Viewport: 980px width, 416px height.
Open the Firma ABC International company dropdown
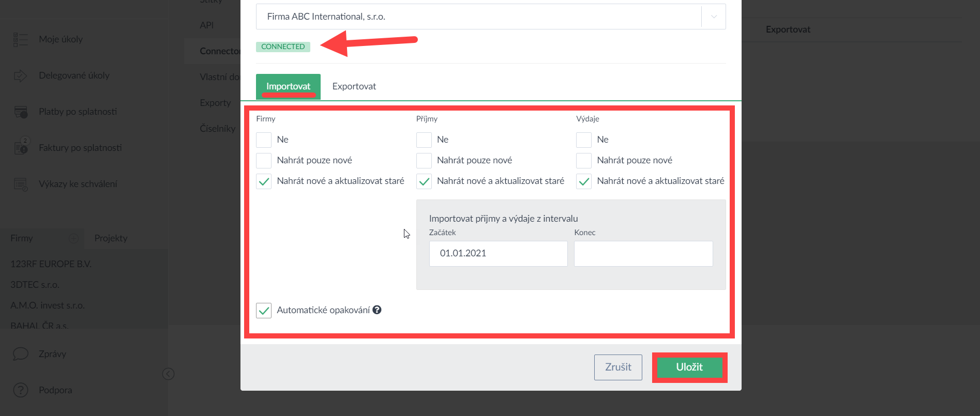[x=713, y=17]
